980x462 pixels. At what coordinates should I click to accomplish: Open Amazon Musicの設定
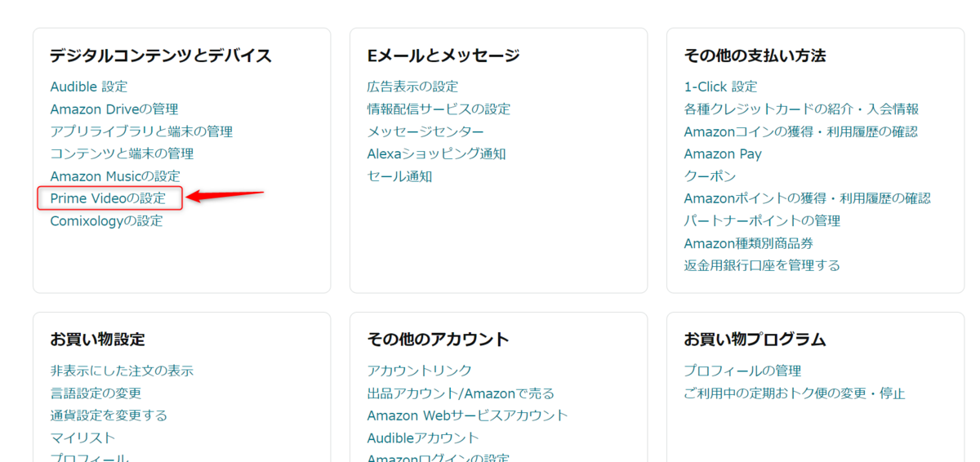pyautogui.click(x=115, y=176)
